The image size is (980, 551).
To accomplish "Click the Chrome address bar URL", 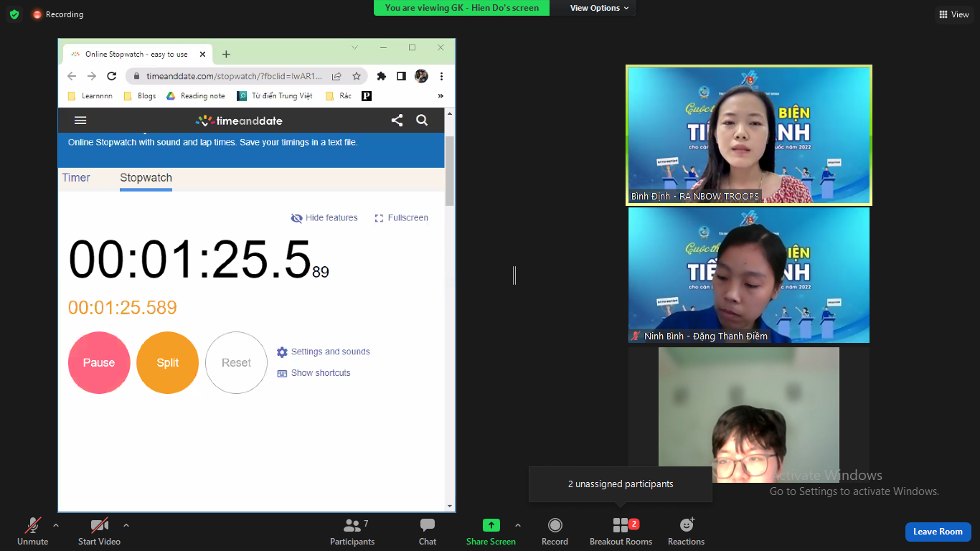I will 234,76.
